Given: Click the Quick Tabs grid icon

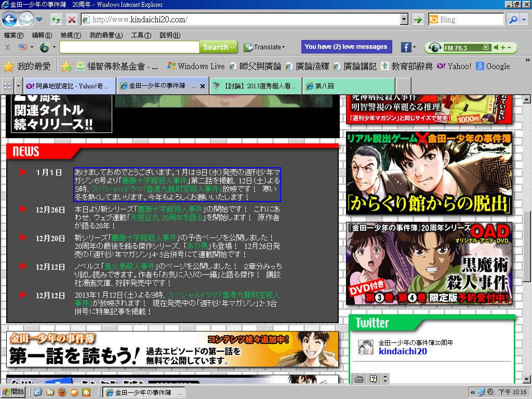Looking at the screenshot, I should pyautogui.click(x=7, y=86).
